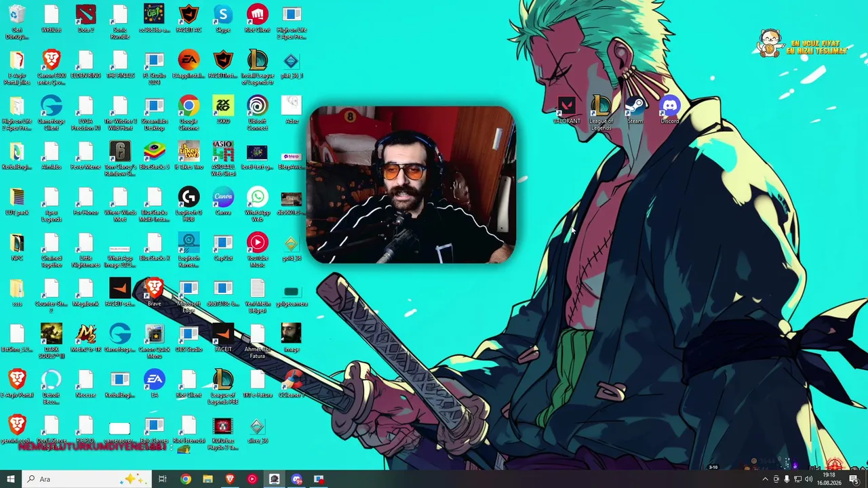Select the Metin2 tr-TR desktop icon

(85, 338)
